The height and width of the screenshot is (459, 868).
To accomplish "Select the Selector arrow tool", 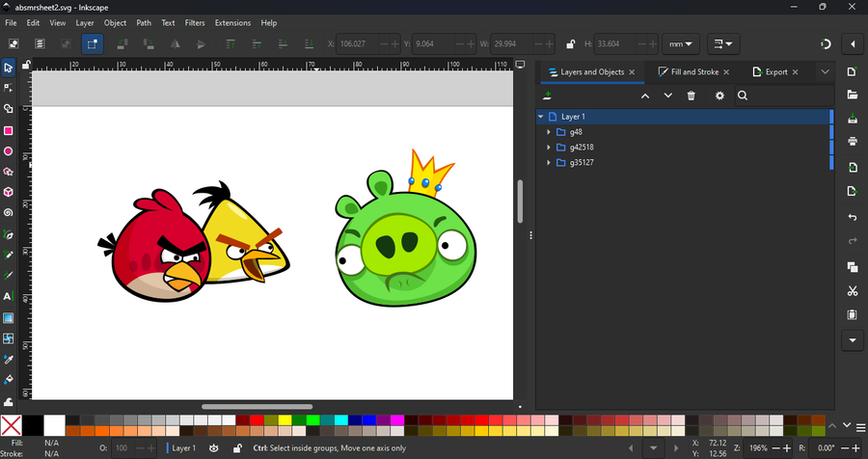I will click(9, 68).
